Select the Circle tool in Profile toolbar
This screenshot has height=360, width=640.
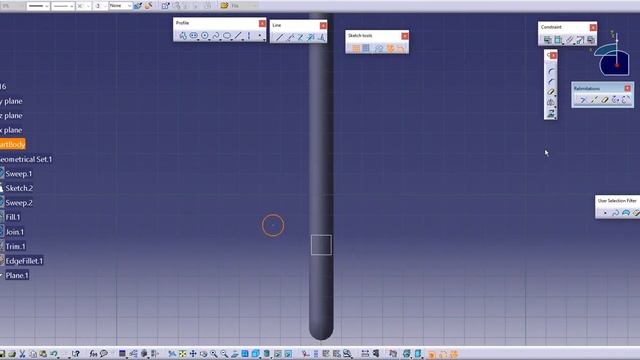click(205, 36)
